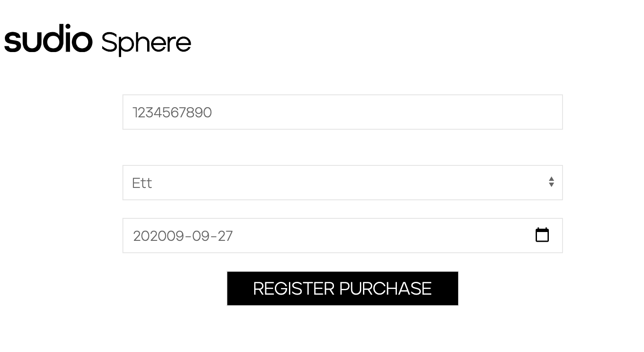Expand the Ett quantity dropdown
The image size is (644, 352).
pyautogui.click(x=342, y=183)
